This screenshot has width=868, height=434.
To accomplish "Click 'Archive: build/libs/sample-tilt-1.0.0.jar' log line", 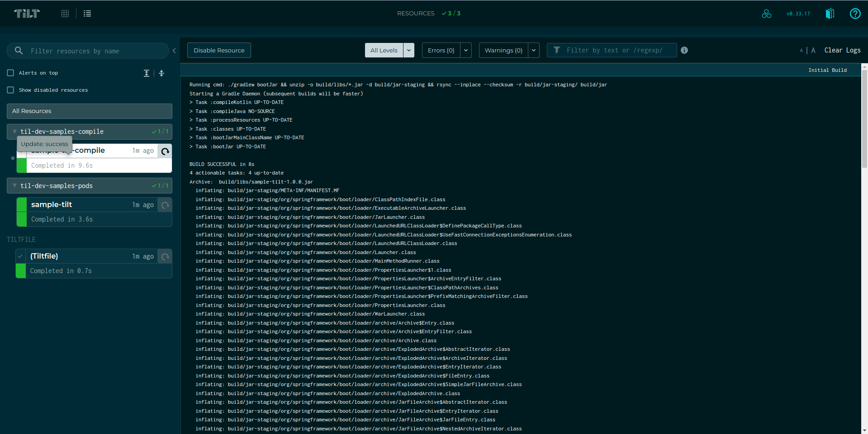I will (x=251, y=182).
